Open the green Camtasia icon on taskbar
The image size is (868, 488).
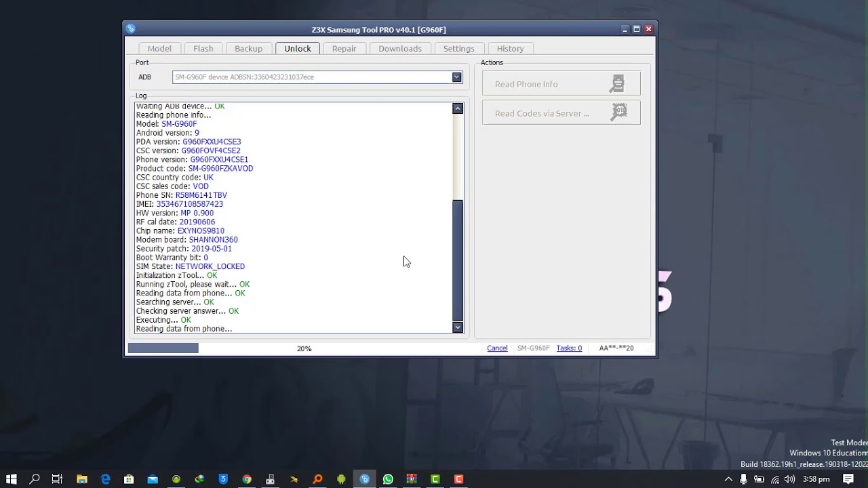coord(435,479)
